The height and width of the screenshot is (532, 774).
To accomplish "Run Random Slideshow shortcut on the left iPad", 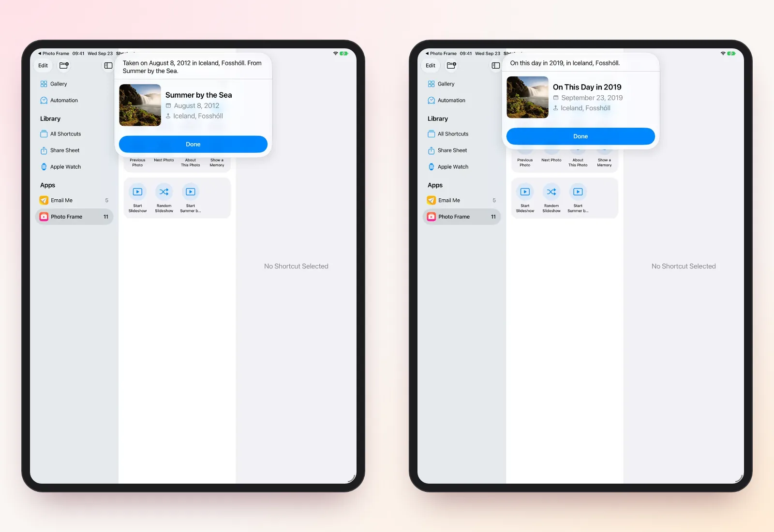I will (164, 198).
